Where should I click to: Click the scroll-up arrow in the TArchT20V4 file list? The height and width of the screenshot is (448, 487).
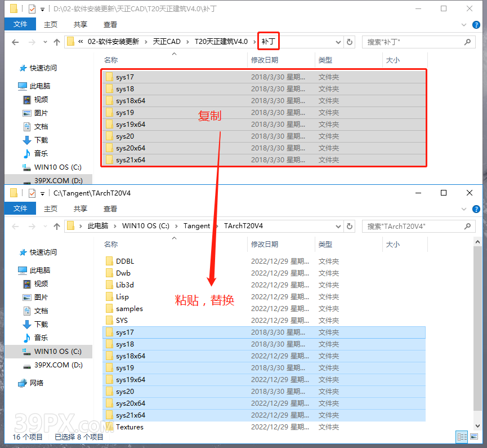point(477,242)
